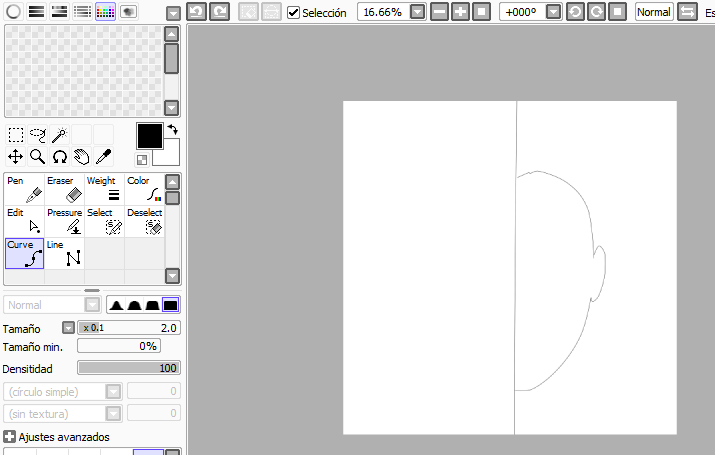Choose the Deselect eraser tool
This screenshot has height=455, width=715.
145,221
